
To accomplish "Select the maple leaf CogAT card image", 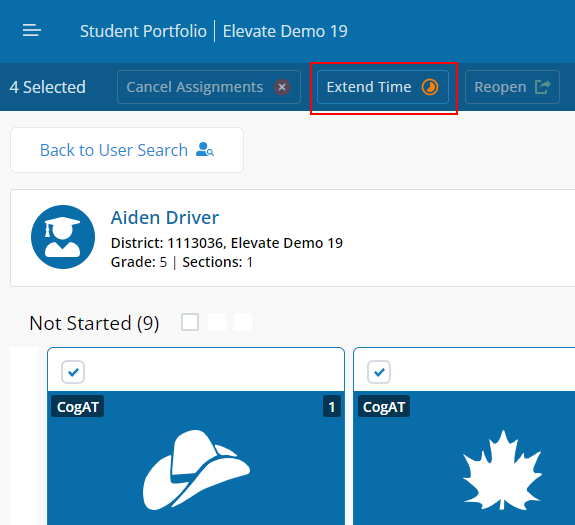I will tap(502, 470).
